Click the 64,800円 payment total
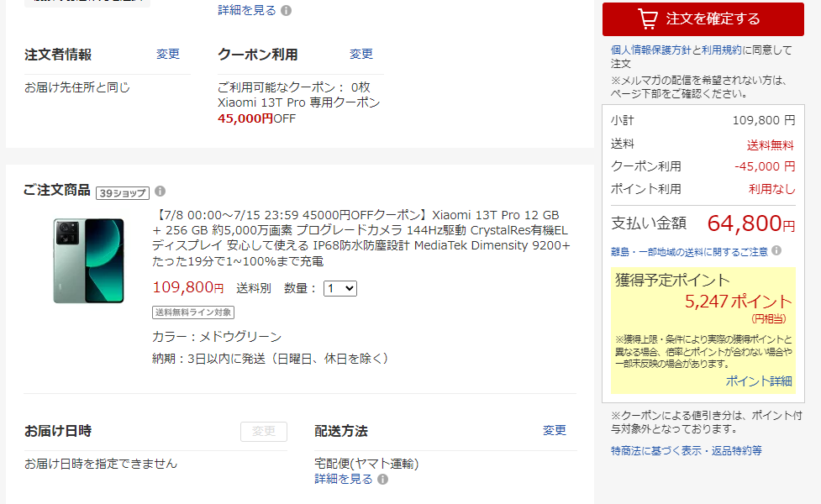821x504 pixels. 751,223
